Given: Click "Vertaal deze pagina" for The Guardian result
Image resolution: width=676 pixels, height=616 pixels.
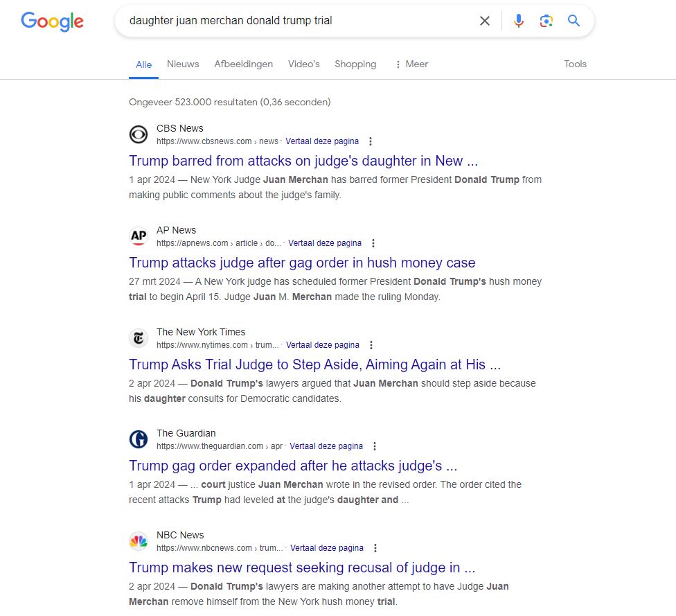Looking at the screenshot, I should tap(326, 446).
